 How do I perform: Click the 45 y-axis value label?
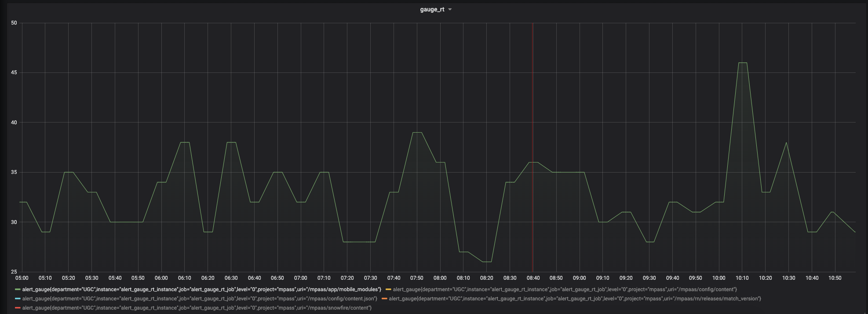pyautogui.click(x=14, y=72)
